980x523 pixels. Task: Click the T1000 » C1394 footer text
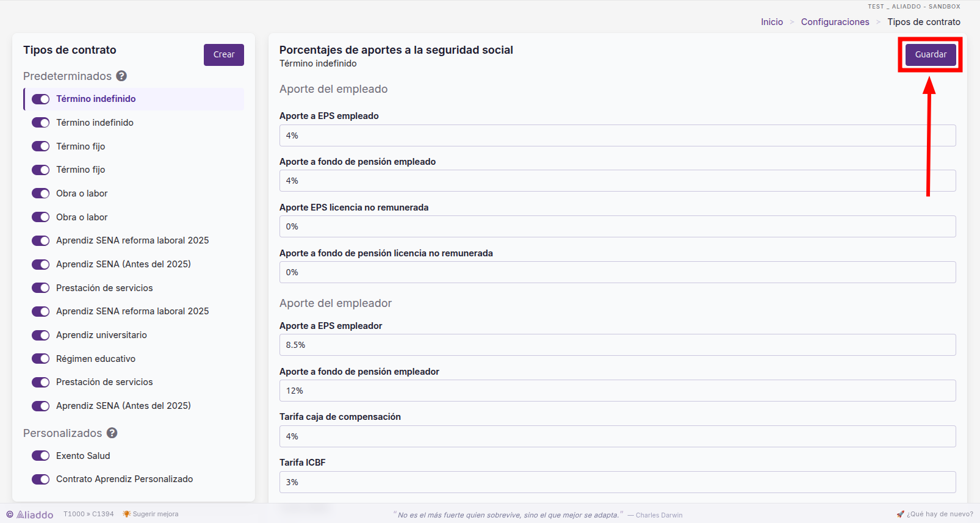[88, 514]
